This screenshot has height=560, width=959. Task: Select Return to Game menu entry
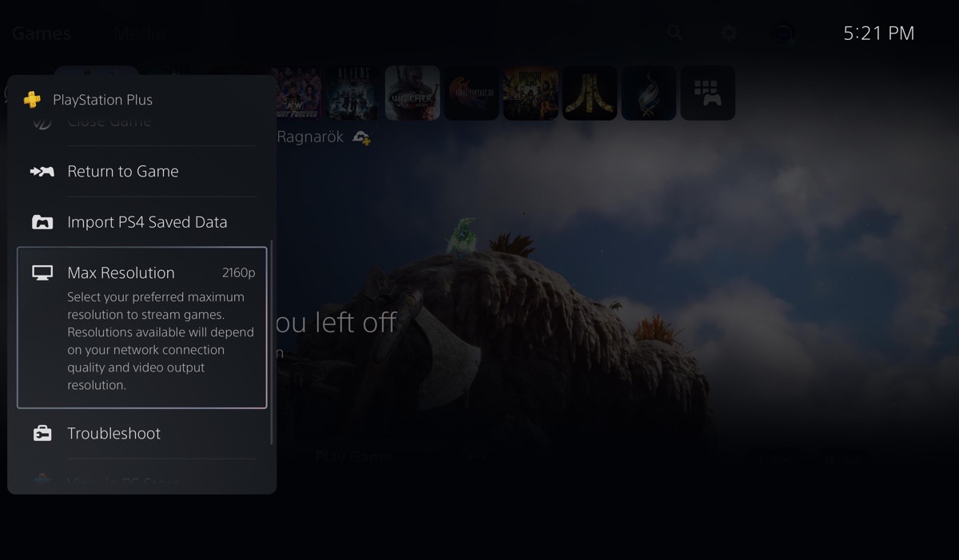click(x=142, y=171)
